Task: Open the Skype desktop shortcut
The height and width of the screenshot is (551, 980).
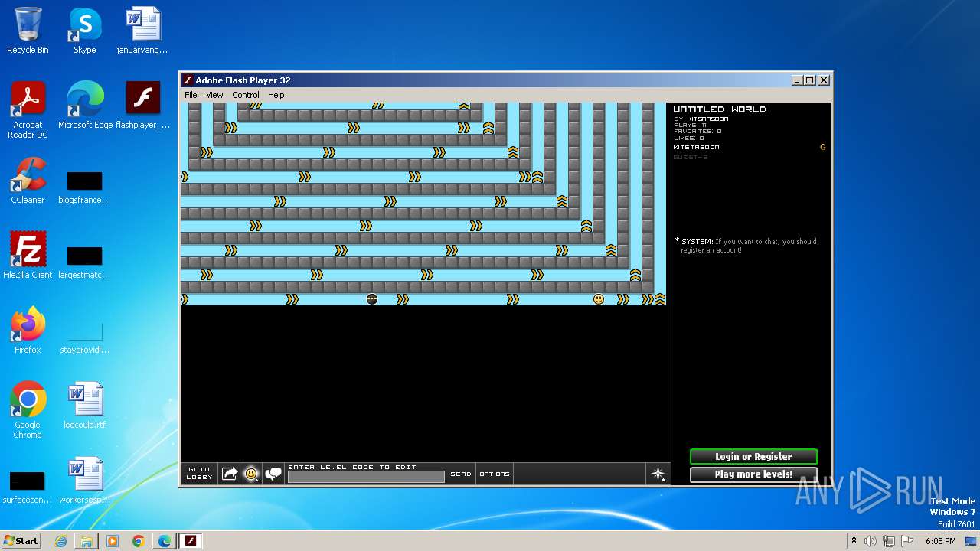Action: coord(84,31)
